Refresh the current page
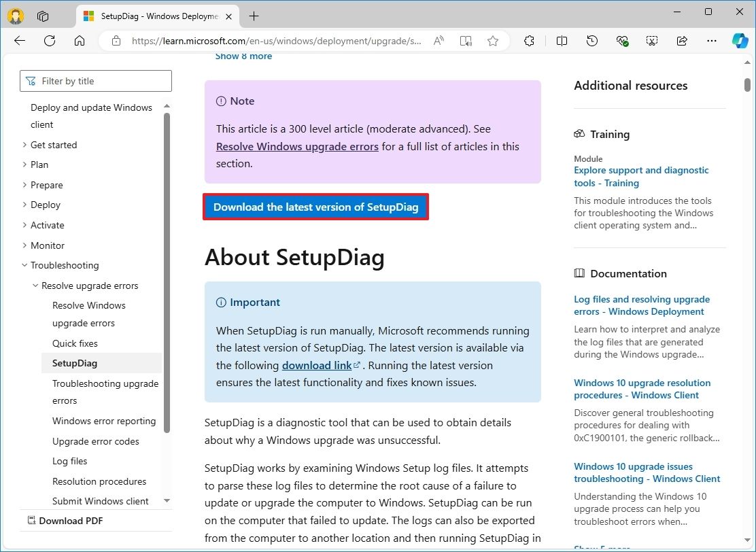Viewport: 756px width, 552px height. [50, 41]
